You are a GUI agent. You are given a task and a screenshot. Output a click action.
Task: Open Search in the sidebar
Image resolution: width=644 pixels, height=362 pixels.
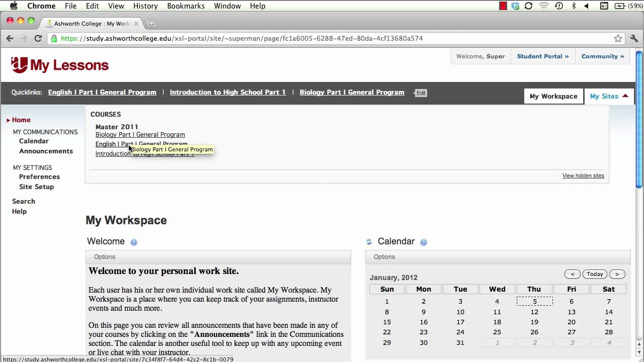point(24,202)
